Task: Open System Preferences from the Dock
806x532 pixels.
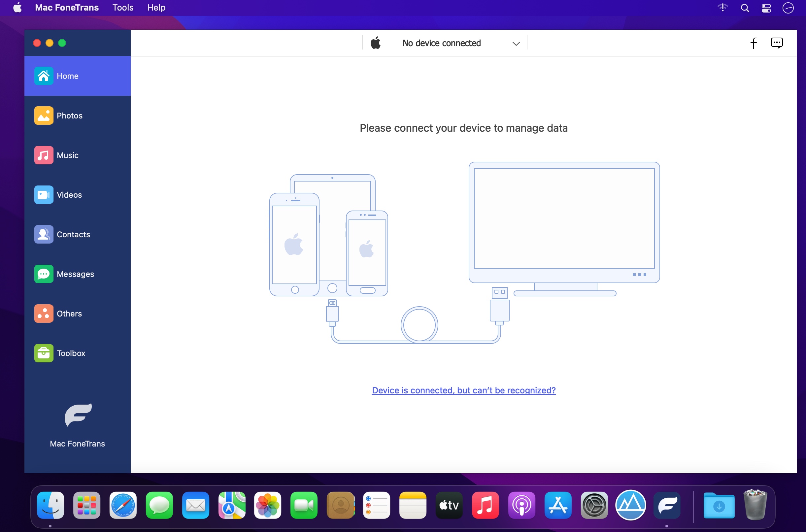Action: (x=594, y=505)
